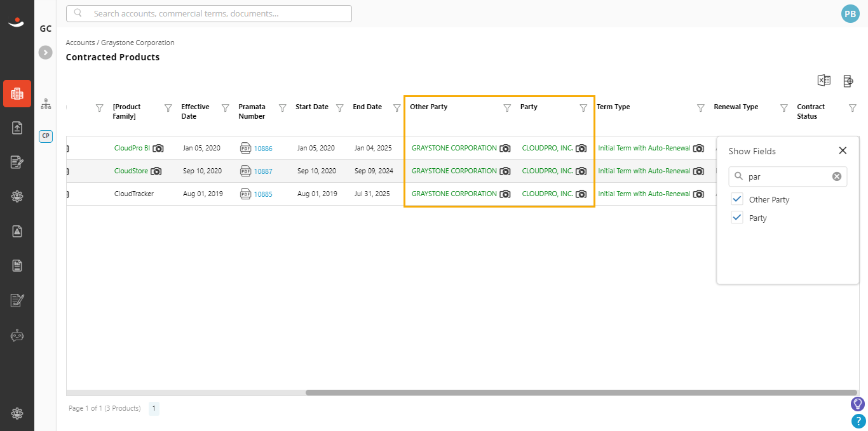Click the app logo at top left

click(16, 22)
